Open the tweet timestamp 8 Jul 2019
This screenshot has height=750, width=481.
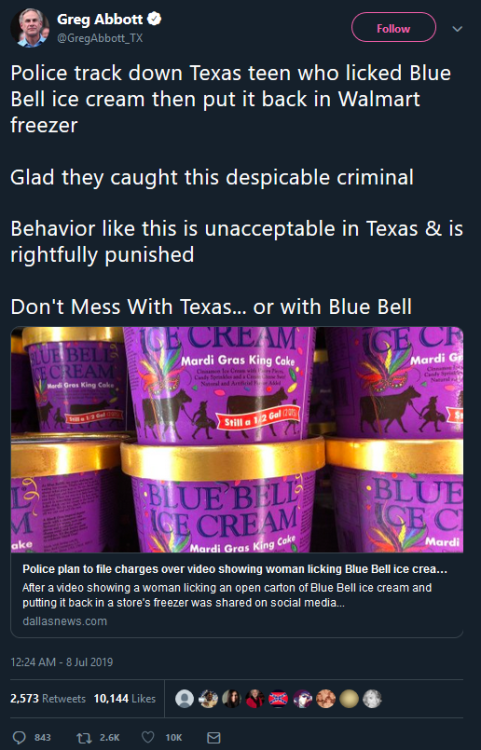coord(62,662)
